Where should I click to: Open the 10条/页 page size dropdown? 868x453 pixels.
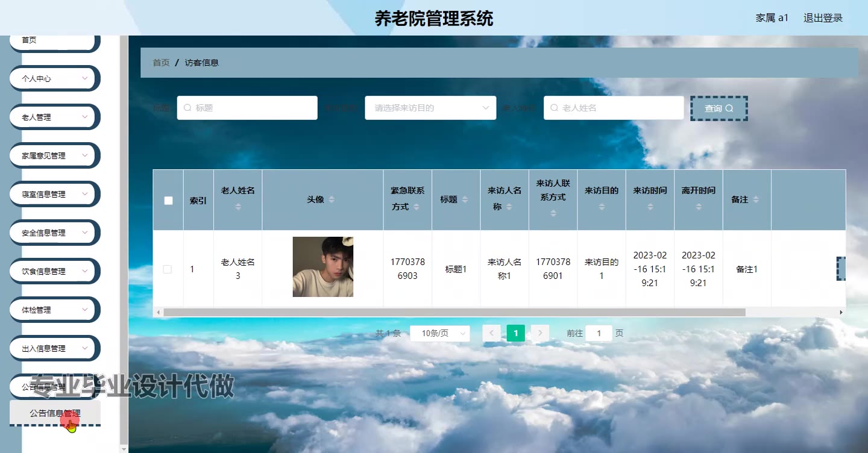pyautogui.click(x=440, y=333)
